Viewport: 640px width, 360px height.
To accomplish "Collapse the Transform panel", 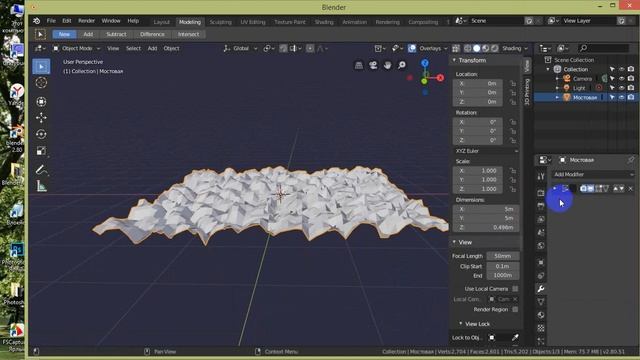I will pos(454,60).
